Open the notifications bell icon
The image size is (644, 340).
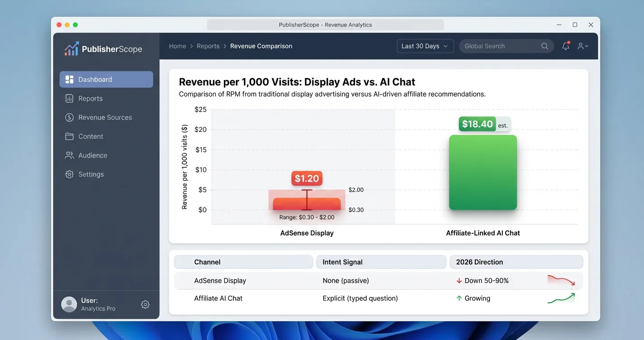(x=565, y=46)
